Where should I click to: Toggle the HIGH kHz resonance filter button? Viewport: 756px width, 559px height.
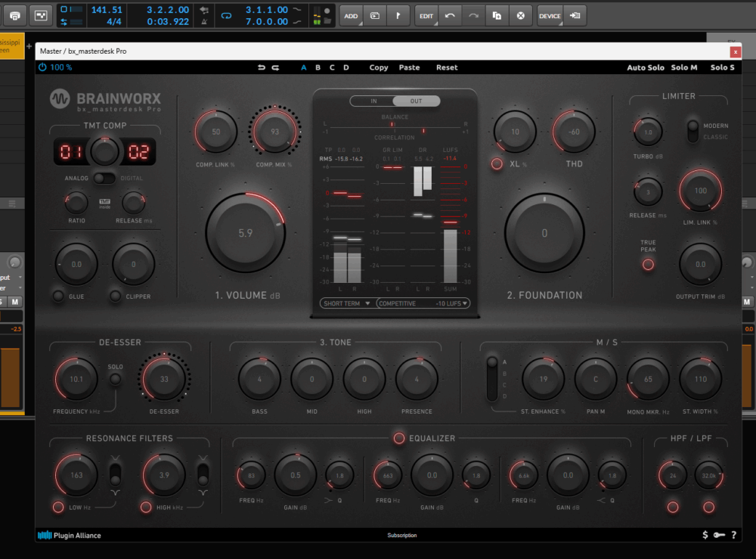pos(146,507)
